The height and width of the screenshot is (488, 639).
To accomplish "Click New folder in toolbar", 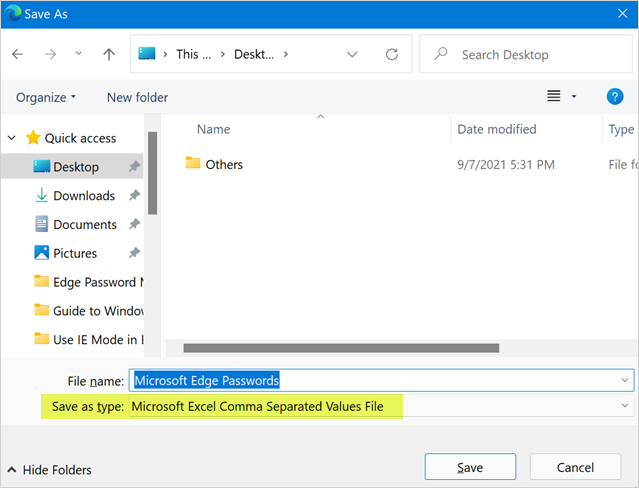I will pos(137,97).
